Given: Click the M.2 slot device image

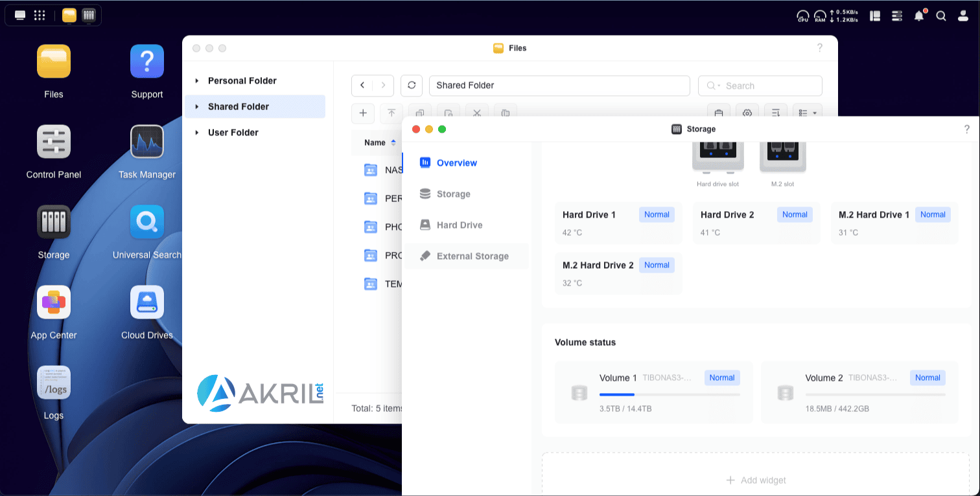Looking at the screenshot, I should tap(782, 157).
